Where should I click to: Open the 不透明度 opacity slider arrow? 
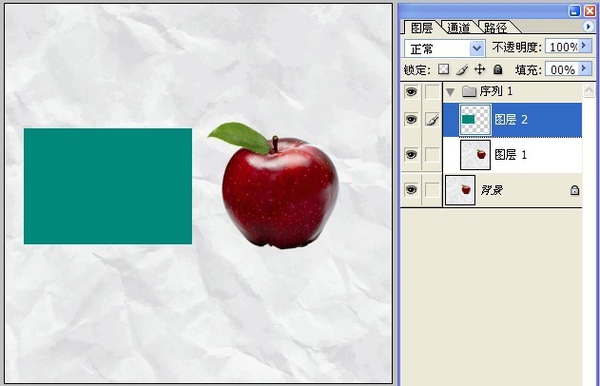coord(584,46)
